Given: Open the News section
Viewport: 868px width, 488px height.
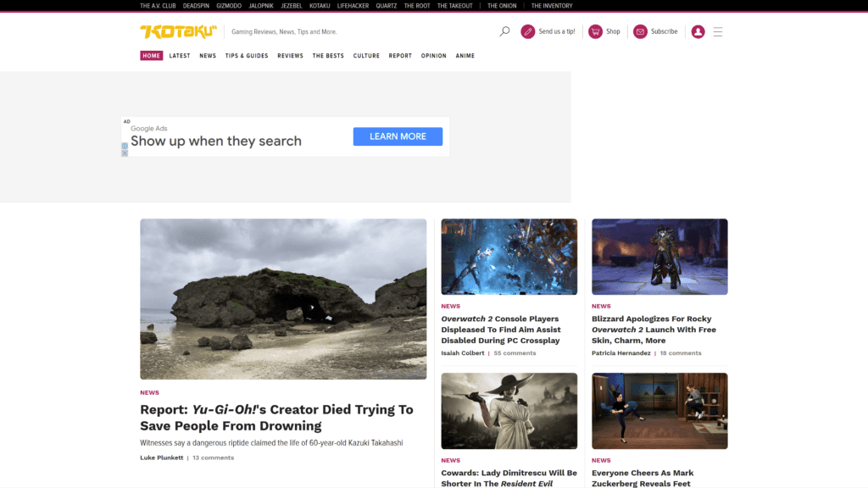Looking at the screenshot, I should (x=208, y=56).
